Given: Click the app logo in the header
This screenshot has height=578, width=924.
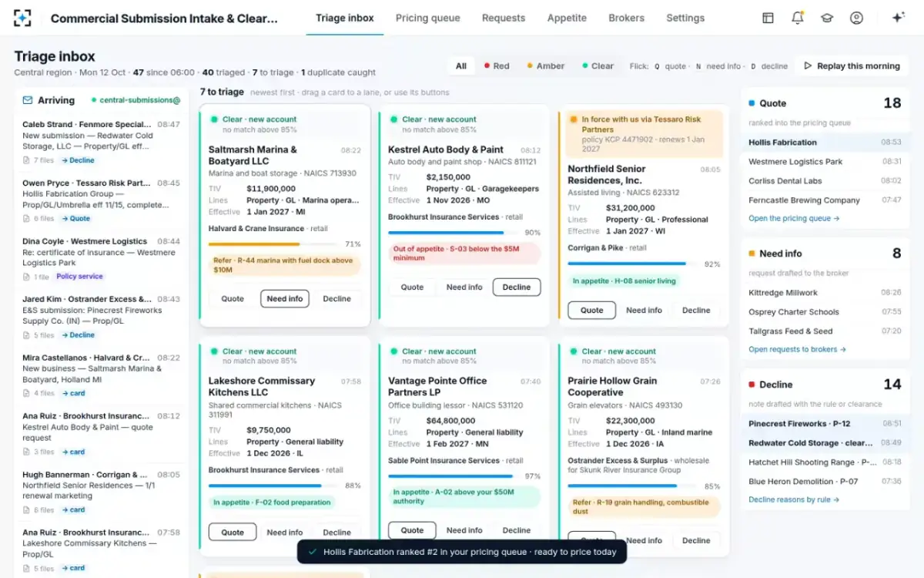Looking at the screenshot, I should (23, 18).
